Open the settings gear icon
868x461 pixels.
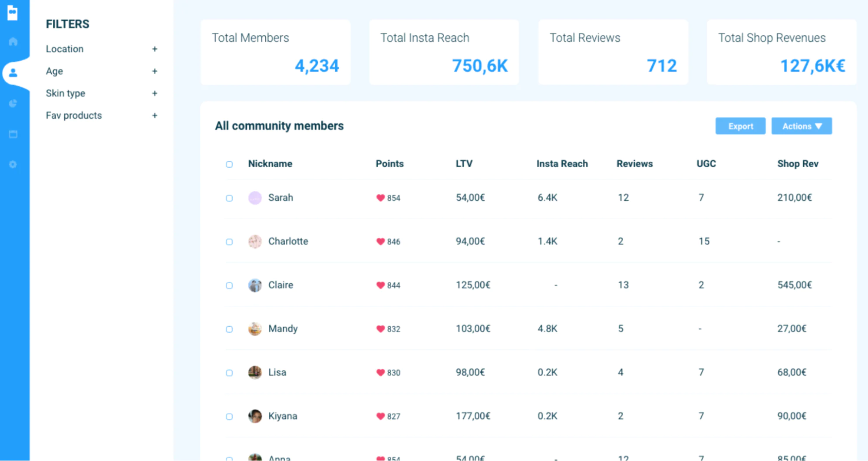13,165
